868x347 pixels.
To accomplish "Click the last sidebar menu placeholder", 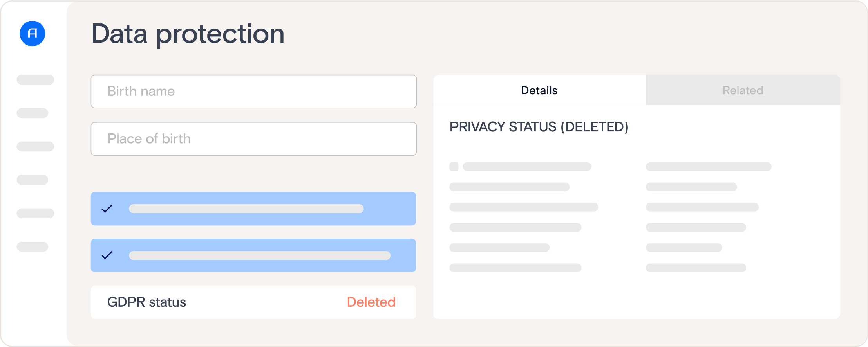I will point(33,247).
